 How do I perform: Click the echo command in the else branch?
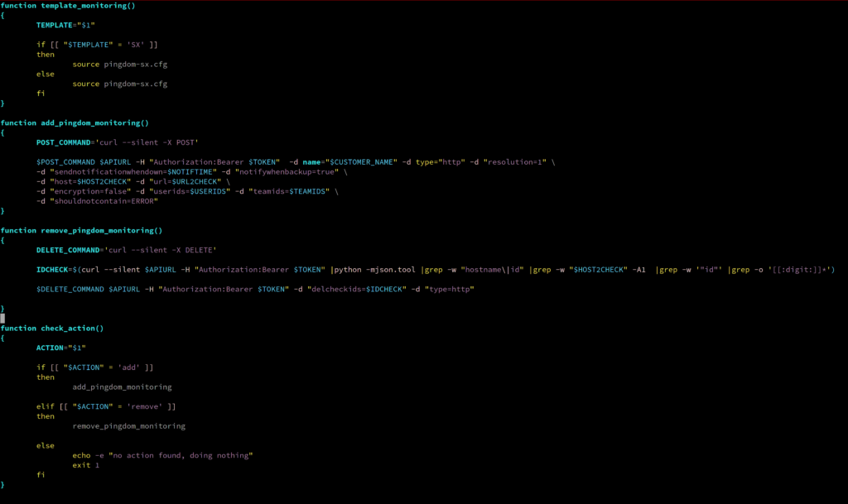point(82,455)
